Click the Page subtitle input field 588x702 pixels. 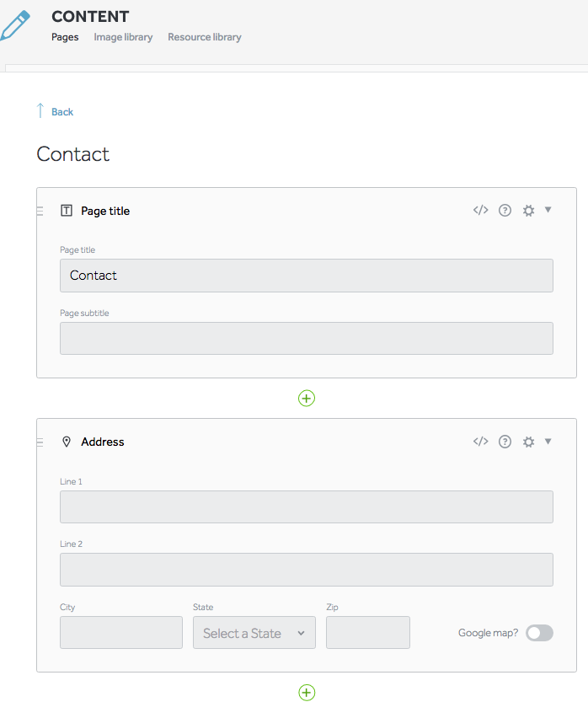click(x=307, y=338)
